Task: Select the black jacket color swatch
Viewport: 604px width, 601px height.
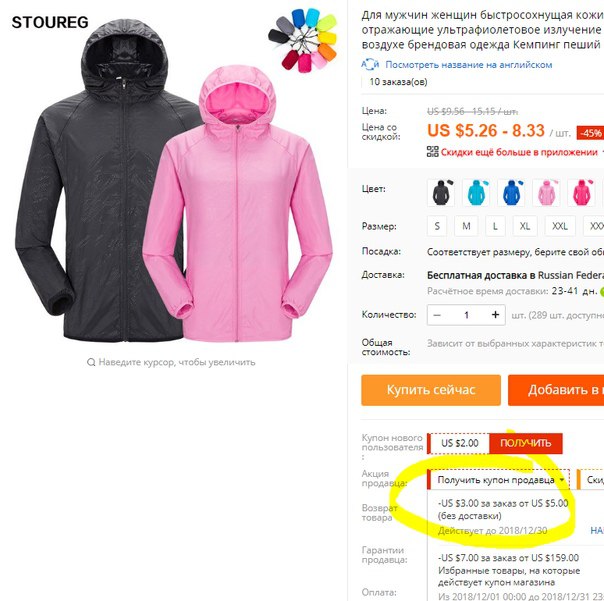Action: (x=441, y=193)
